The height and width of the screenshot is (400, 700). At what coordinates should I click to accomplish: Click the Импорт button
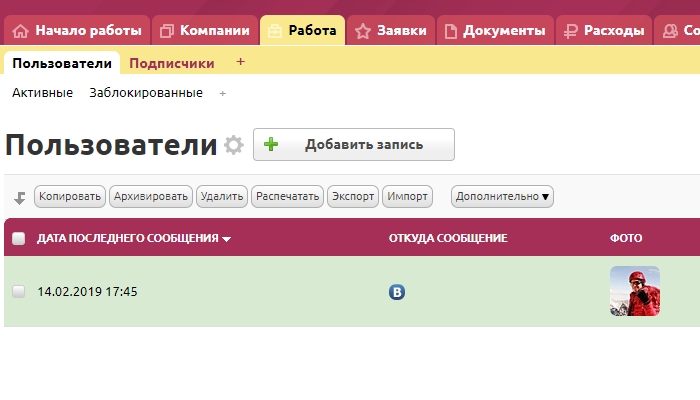point(407,196)
